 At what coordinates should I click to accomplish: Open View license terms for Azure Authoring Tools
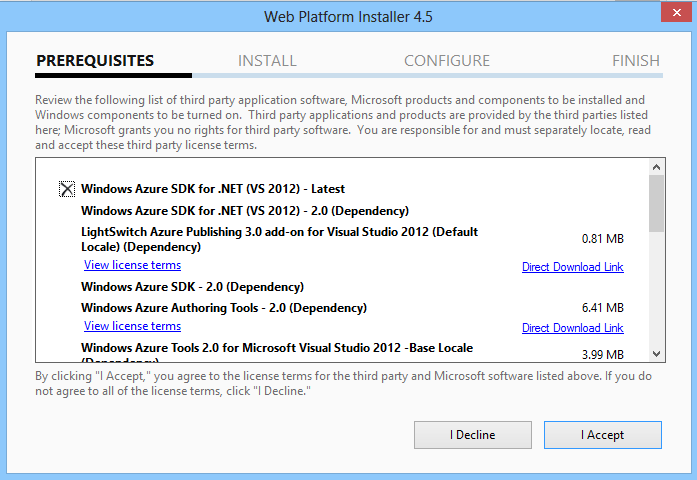tap(132, 326)
